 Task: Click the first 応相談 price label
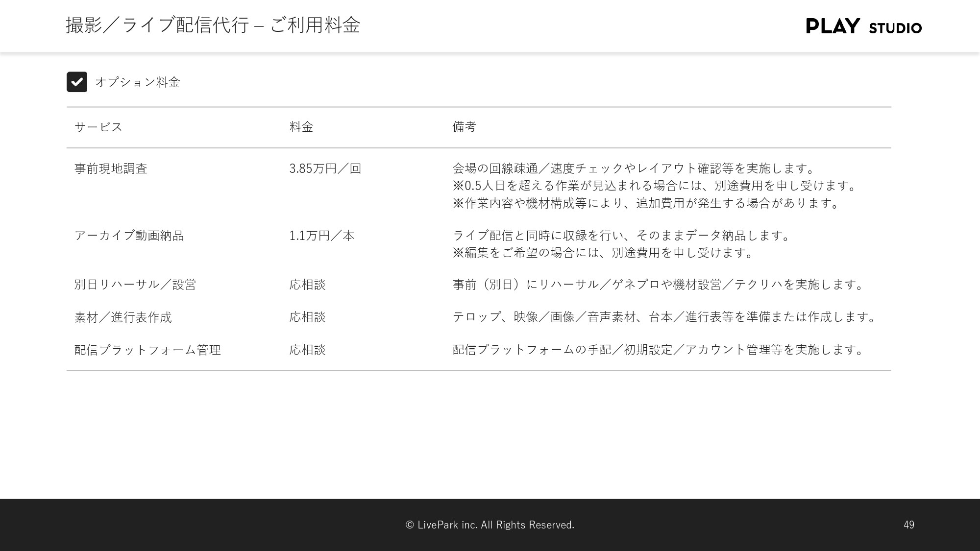(x=307, y=284)
